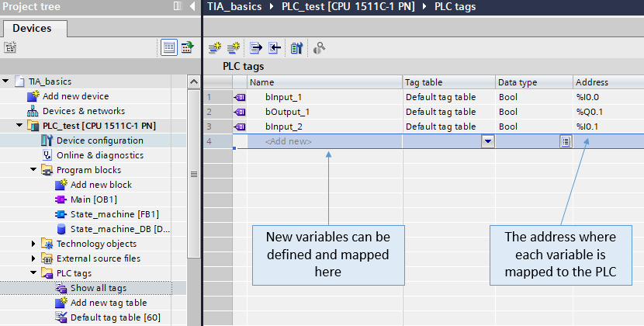The height and width of the screenshot is (326, 644).
Task: Toggle the overview button beside the details view
Action: click(187, 47)
